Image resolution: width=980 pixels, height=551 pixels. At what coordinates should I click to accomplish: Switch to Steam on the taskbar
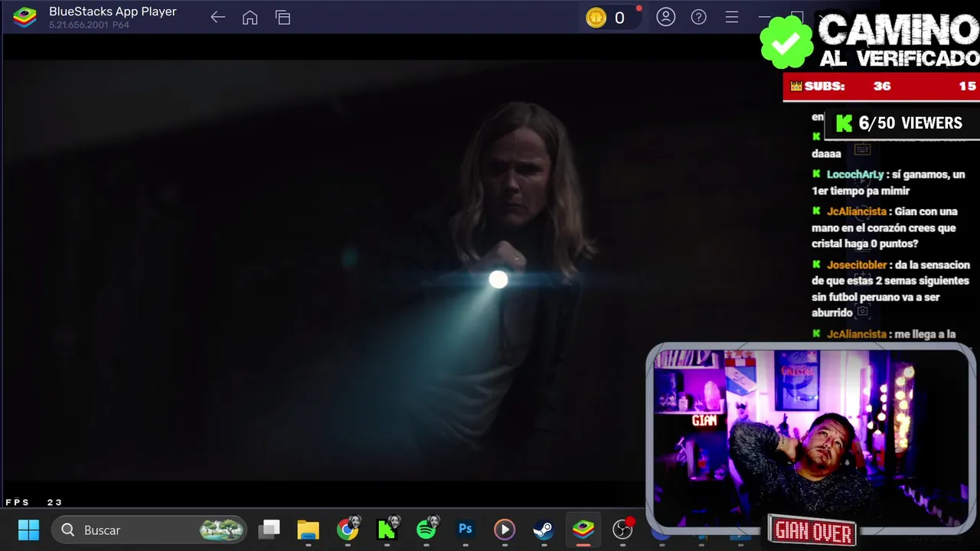[544, 530]
